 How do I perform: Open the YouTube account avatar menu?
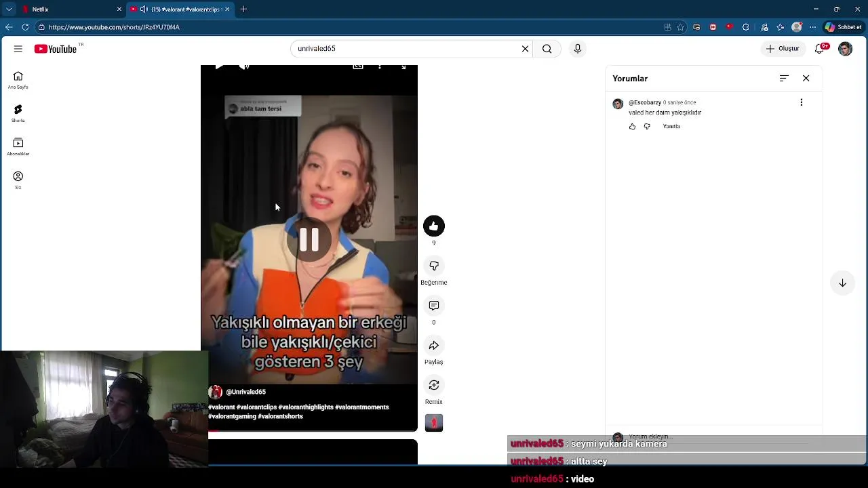click(845, 49)
